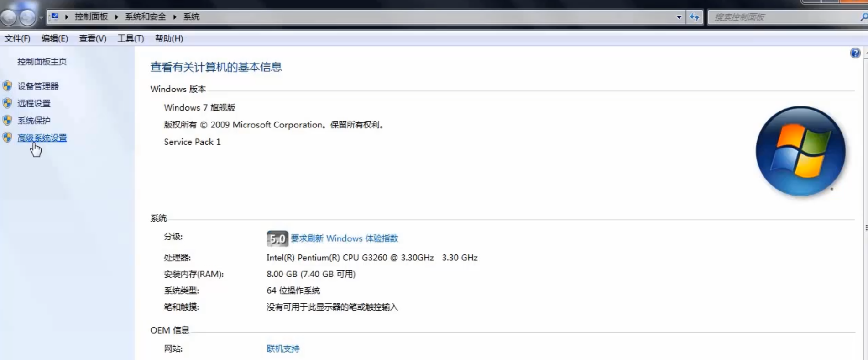Click the Back navigation arrow button

coord(8,17)
